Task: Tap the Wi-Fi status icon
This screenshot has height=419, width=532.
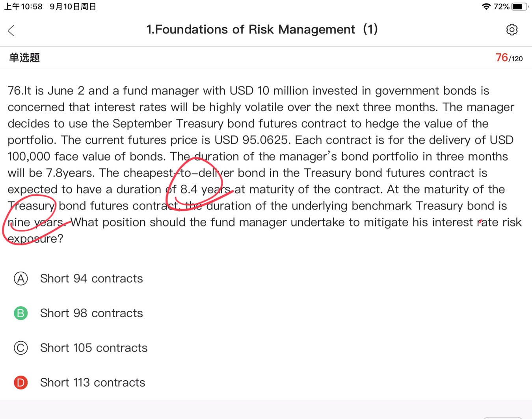Action: [486, 7]
